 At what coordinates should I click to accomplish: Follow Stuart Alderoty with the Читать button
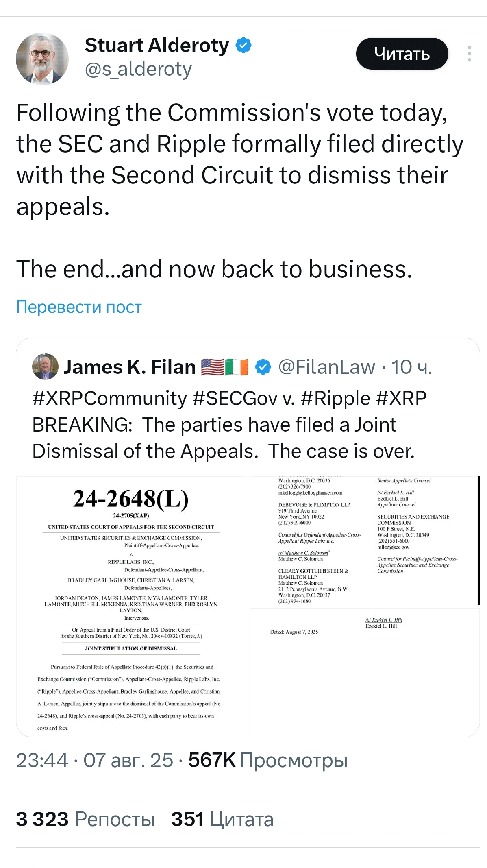[x=402, y=54]
